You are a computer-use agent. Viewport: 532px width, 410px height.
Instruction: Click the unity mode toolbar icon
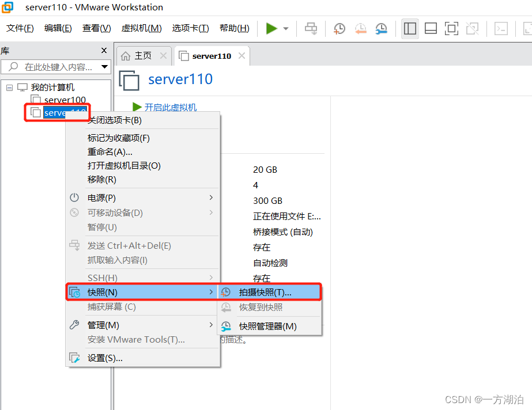472,28
